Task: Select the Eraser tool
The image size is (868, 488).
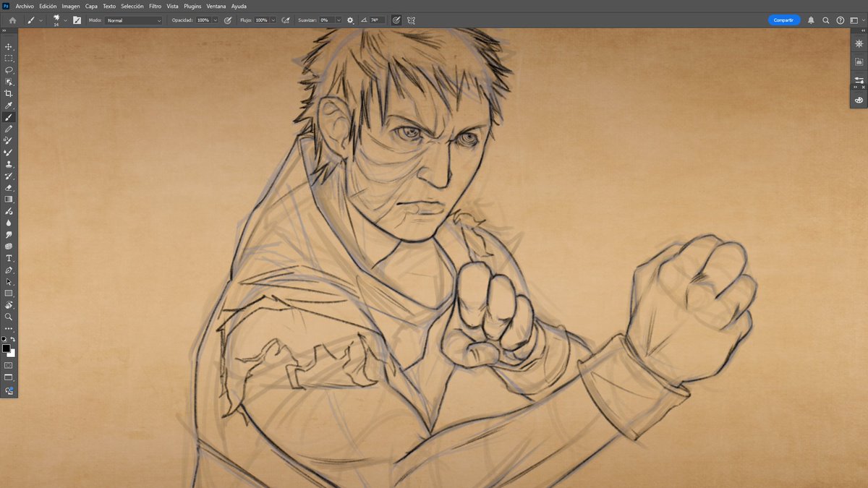Action: (x=9, y=187)
